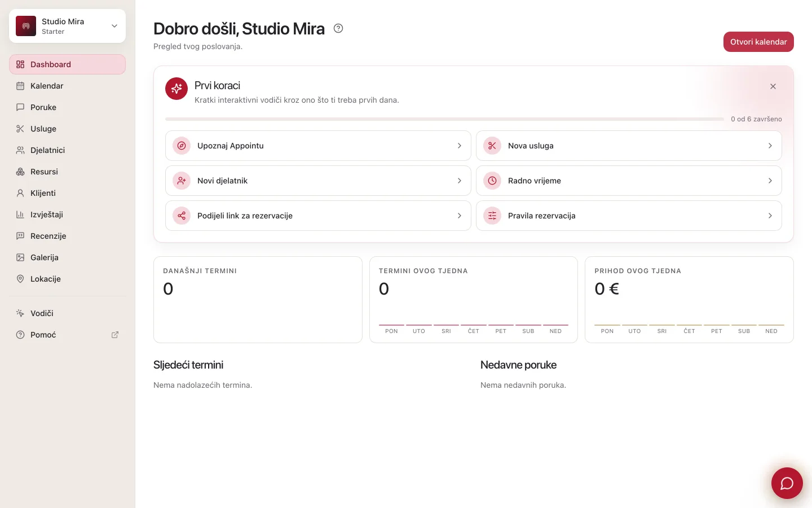Click the Resursi sidebar icon
812x508 pixels.
(20, 172)
